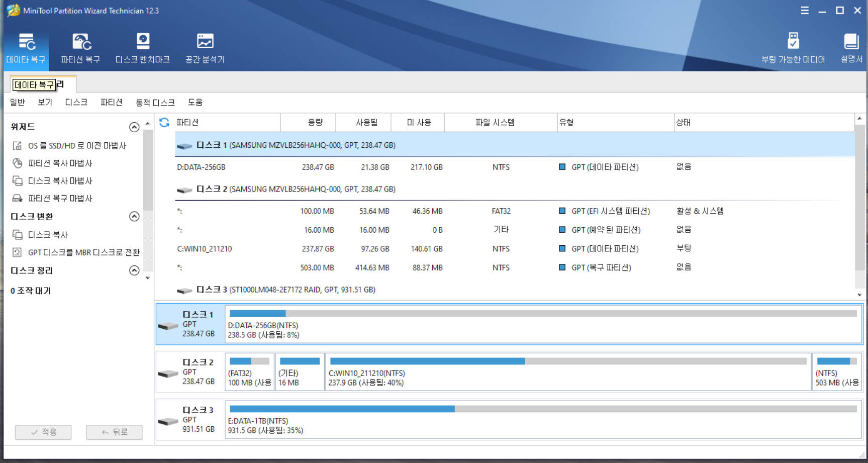
Task: Open the hamburger menu in title bar
Action: point(805,11)
